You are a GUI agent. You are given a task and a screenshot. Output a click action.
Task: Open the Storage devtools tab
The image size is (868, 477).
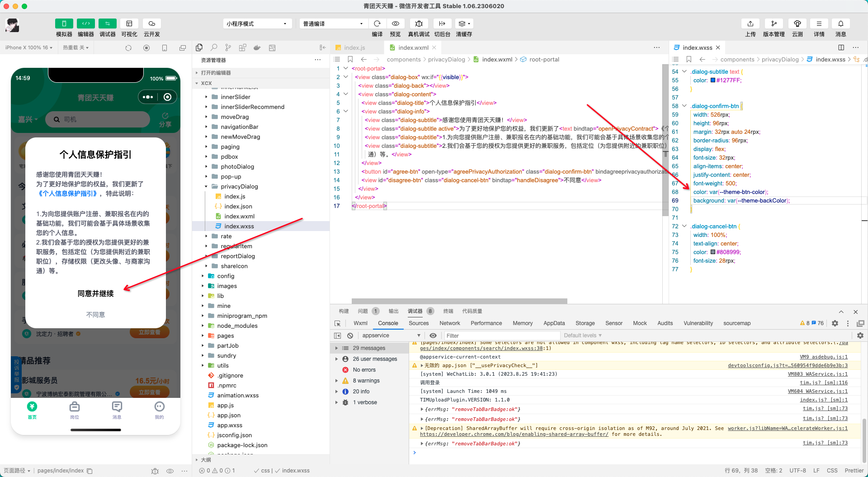585,323
